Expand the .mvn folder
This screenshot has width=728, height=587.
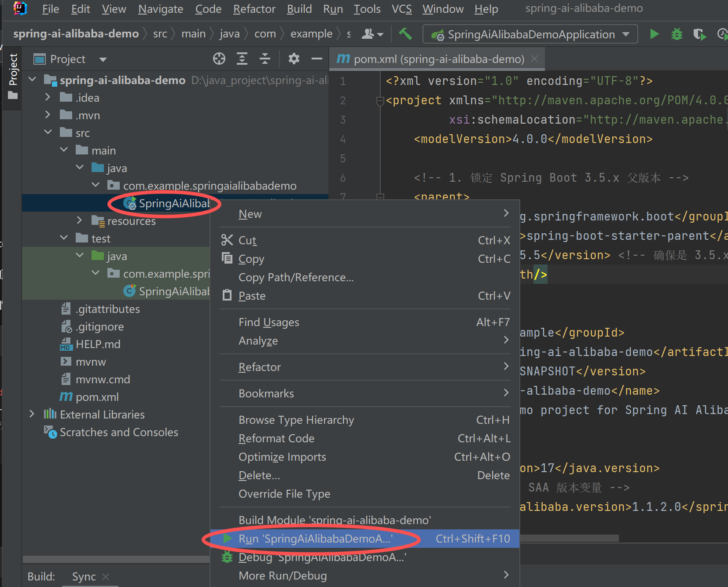pyautogui.click(x=48, y=115)
